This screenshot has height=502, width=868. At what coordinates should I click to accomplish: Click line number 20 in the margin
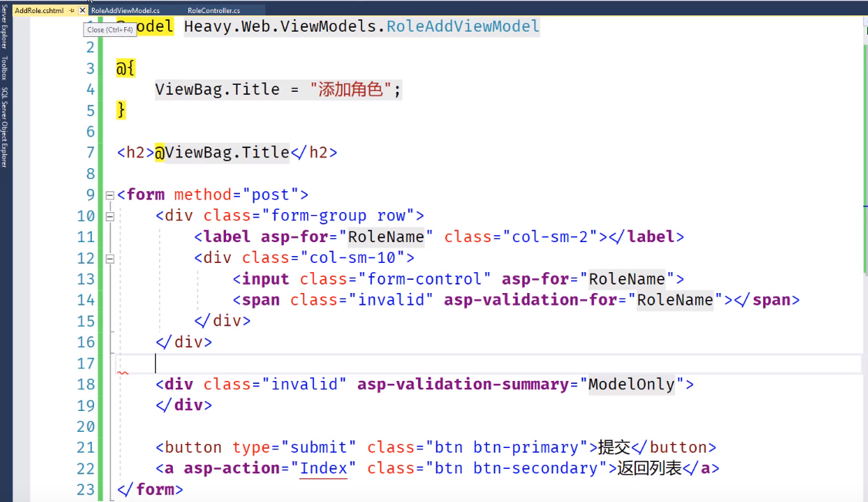pos(86,426)
